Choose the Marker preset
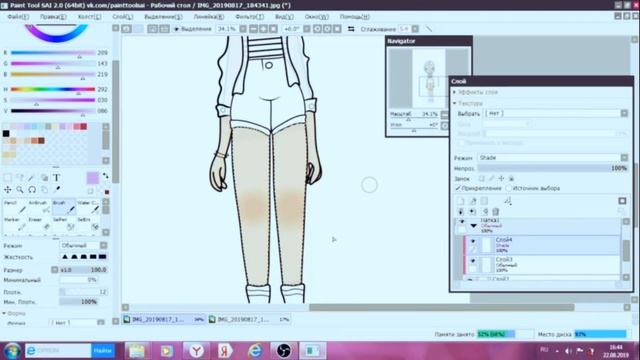 pyautogui.click(x=15, y=224)
